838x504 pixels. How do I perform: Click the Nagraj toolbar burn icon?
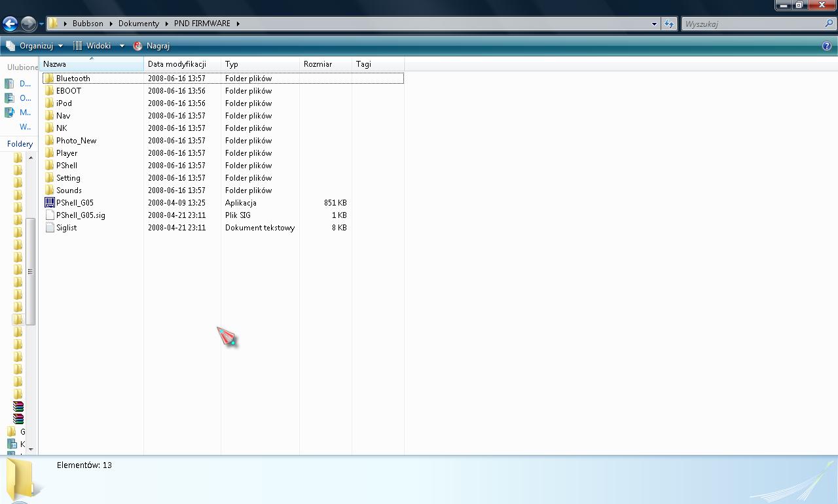(x=137, y=46)
